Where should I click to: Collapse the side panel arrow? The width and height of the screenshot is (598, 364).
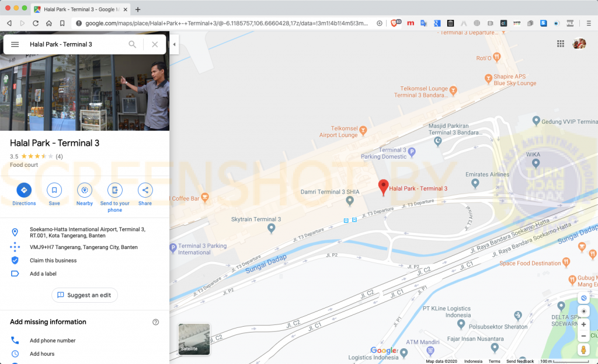click(x=174, y=44)
